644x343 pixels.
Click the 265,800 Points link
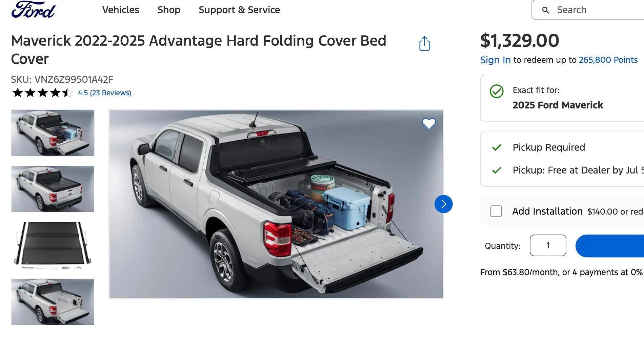[608, 60]
